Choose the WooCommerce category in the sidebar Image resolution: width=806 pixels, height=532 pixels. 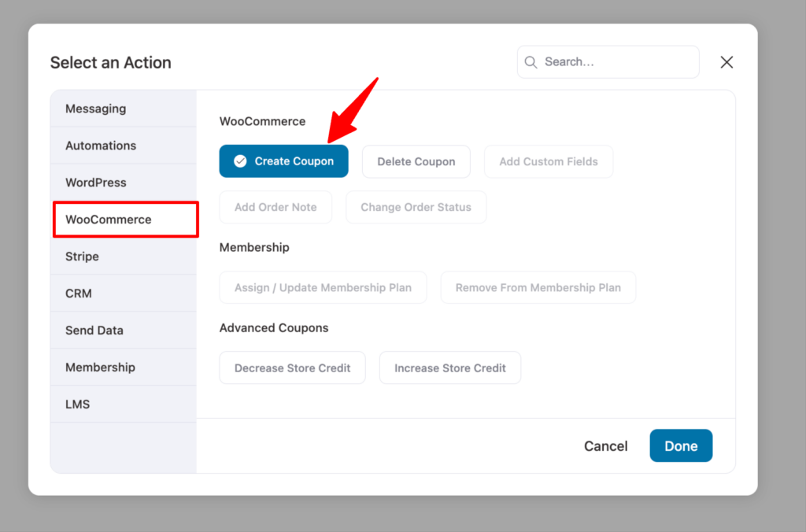click(x=125, y=220)
